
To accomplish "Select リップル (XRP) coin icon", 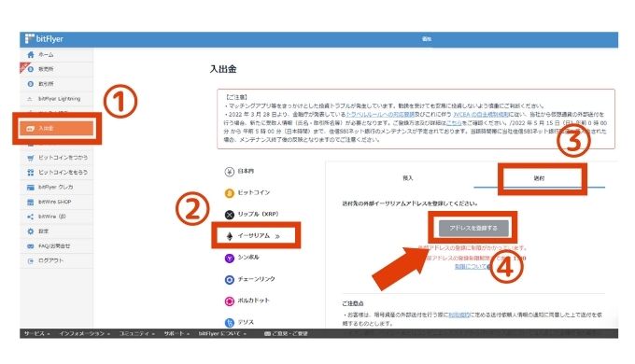I will click(229, 215).
